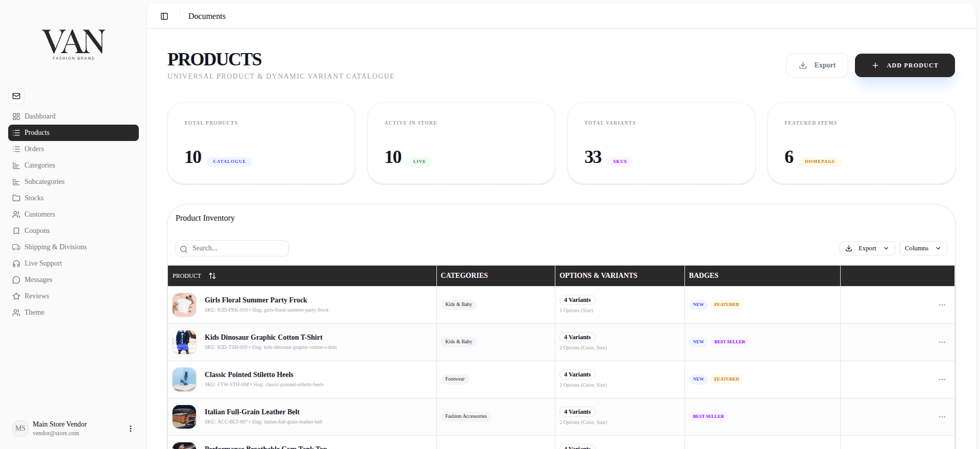Viewport: 980px width, 449px height.
Task: Click Classic Pointed Stiletto Heels thumbnail
Action: 184,380
